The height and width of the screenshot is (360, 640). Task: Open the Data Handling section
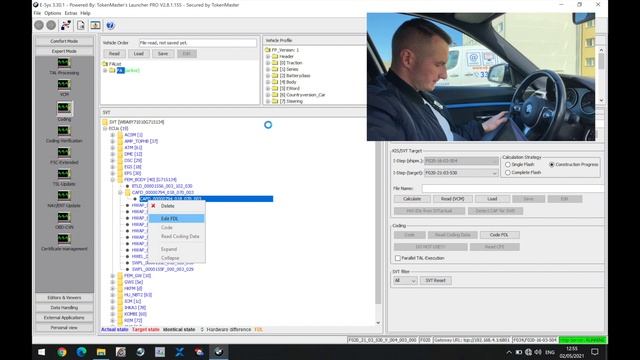click(64, 307)
